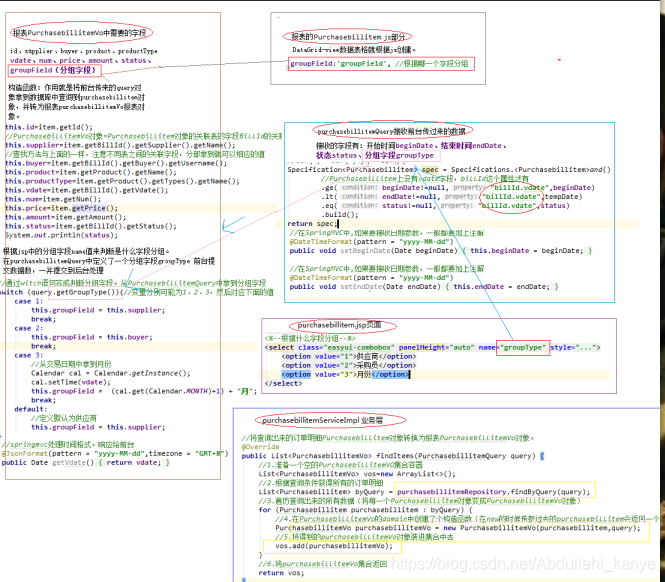Click the line "System.out.println(status);"
665x582 pixels.
[x=61, y=235]
